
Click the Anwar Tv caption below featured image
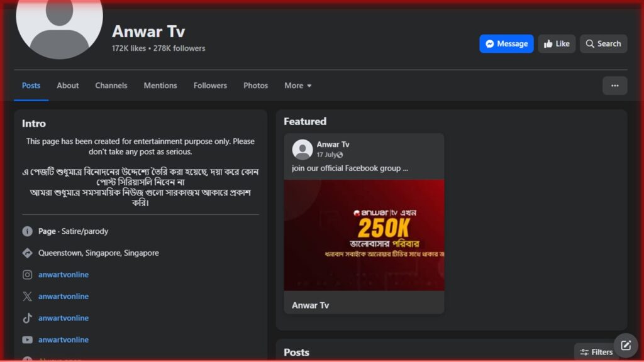tap(311, 305)
